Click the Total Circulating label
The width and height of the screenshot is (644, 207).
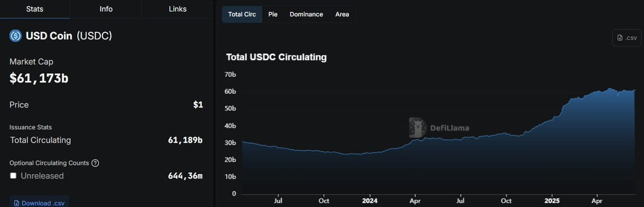(x=40, y=140)
